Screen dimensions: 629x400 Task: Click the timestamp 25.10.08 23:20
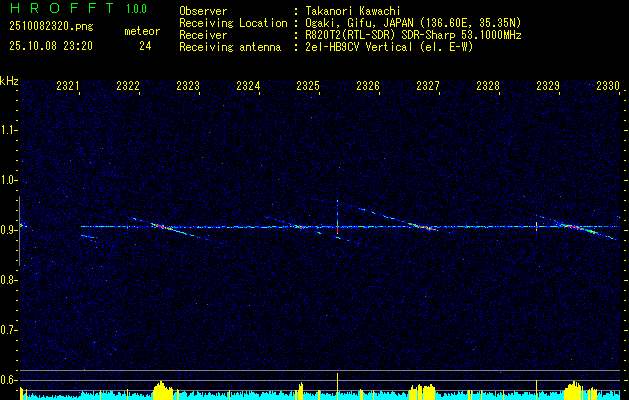(x=51, y=46)
